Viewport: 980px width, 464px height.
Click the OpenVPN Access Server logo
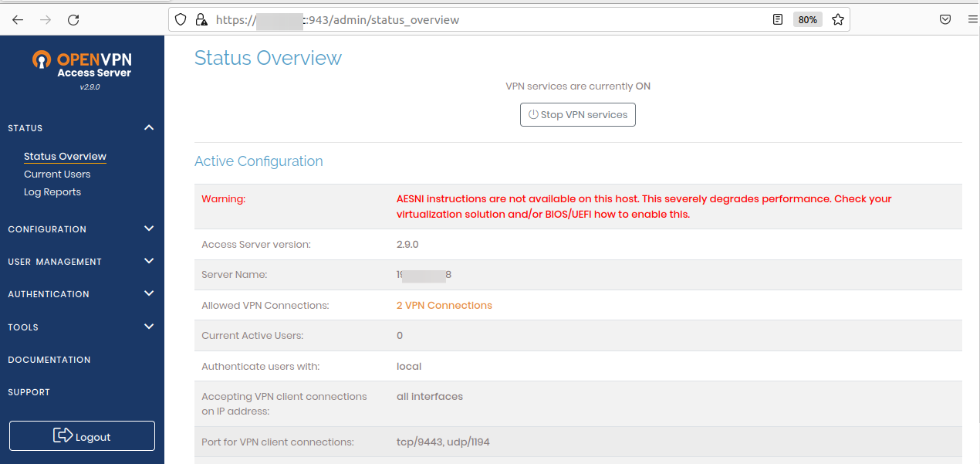pos(82,64)
